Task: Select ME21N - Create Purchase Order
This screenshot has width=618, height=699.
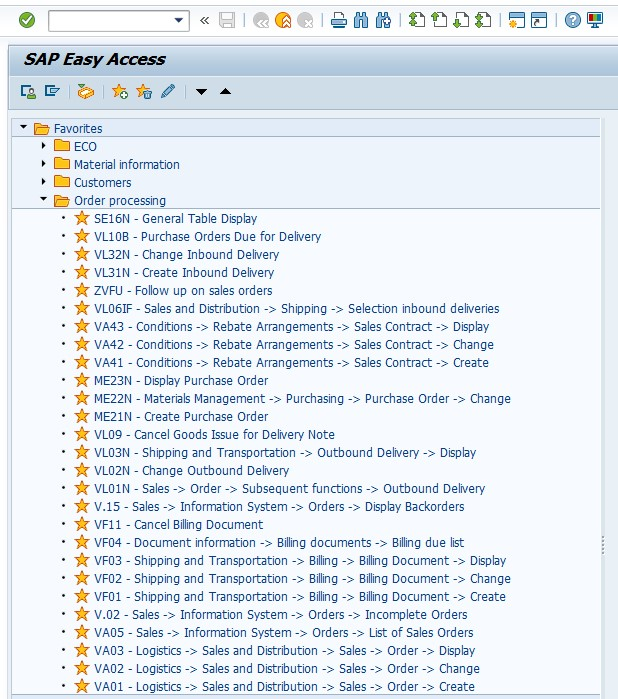Action: click(x=181, y=417)
